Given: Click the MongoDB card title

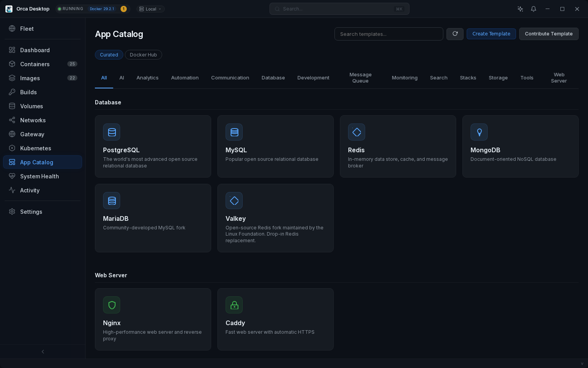Looking at the screenshot, I should (x=485, y=150).
